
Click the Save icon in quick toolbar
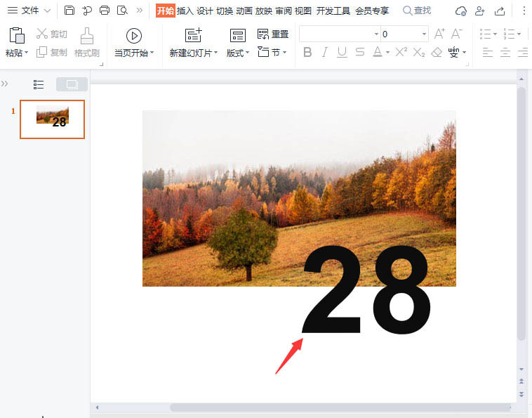coord(69,11)
